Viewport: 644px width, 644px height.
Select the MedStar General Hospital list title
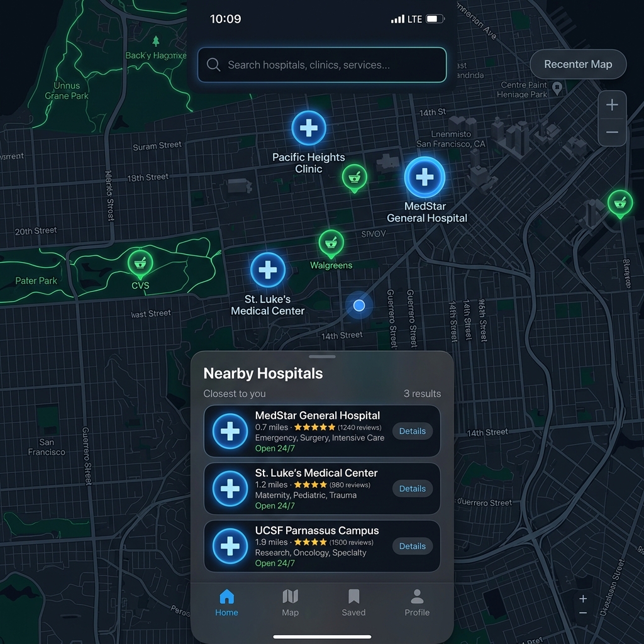point(318,415)
